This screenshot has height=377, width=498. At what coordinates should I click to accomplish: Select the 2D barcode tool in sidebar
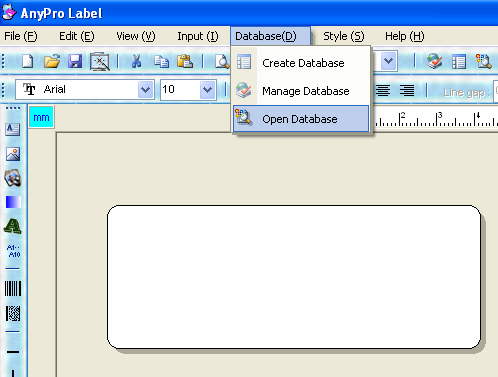pos(13,314)
